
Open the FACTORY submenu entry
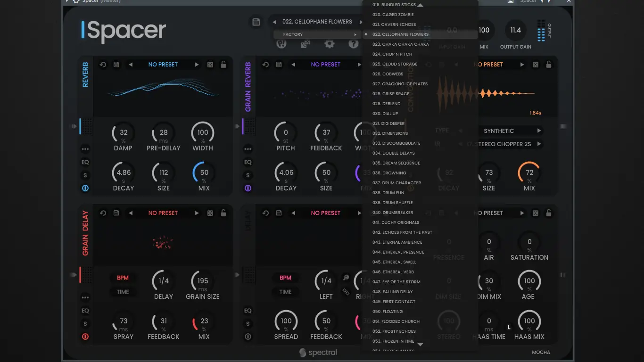coord(316,34)
